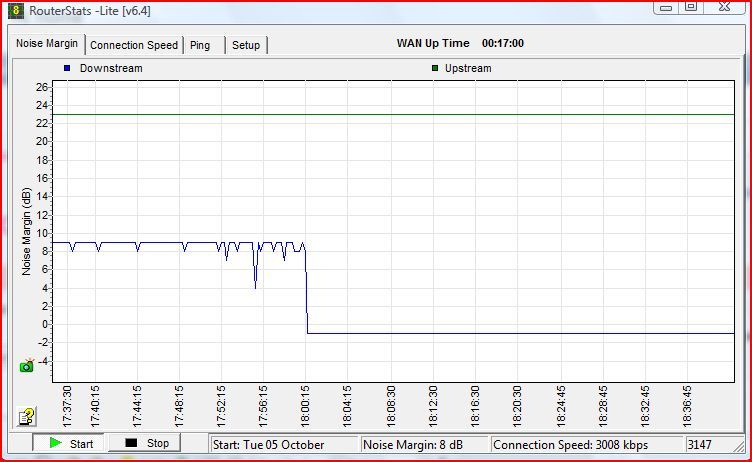Click the Noise Margin 8 dB status field

click(x=424, y=444)
